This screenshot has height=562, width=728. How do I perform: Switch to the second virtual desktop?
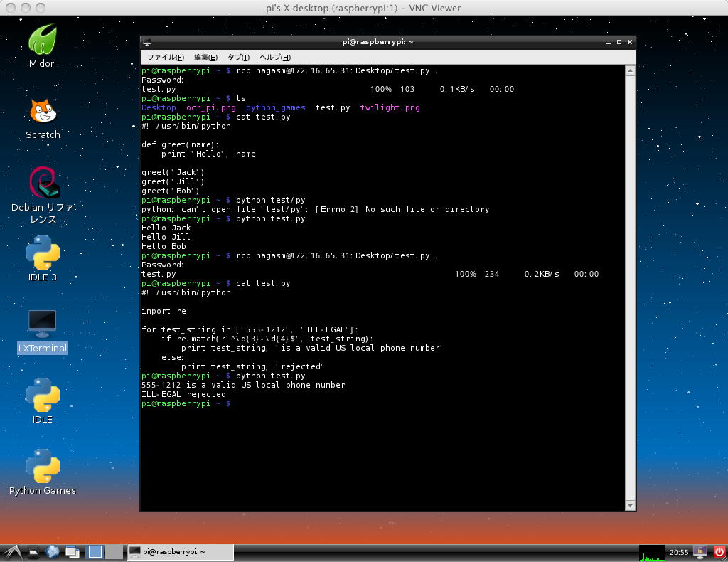[114, 552]
